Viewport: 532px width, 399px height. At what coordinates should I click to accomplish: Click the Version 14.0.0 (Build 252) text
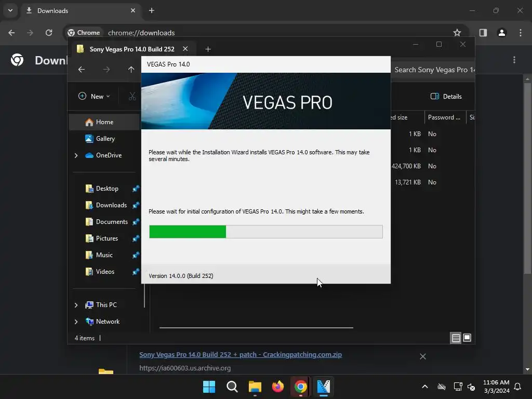pos(181,276)
